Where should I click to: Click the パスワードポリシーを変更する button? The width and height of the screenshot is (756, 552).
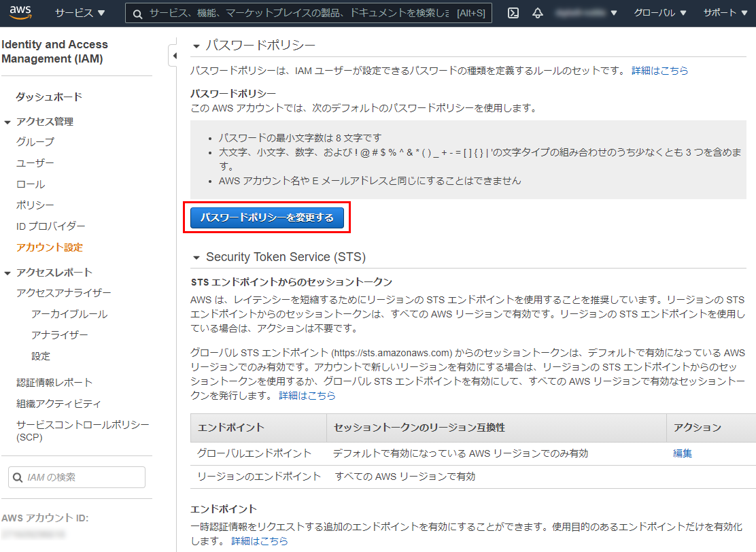[267, 218]
